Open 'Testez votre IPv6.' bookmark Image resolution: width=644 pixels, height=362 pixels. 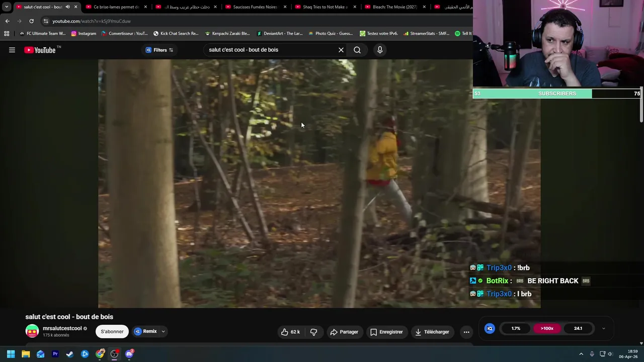(378, 34)
